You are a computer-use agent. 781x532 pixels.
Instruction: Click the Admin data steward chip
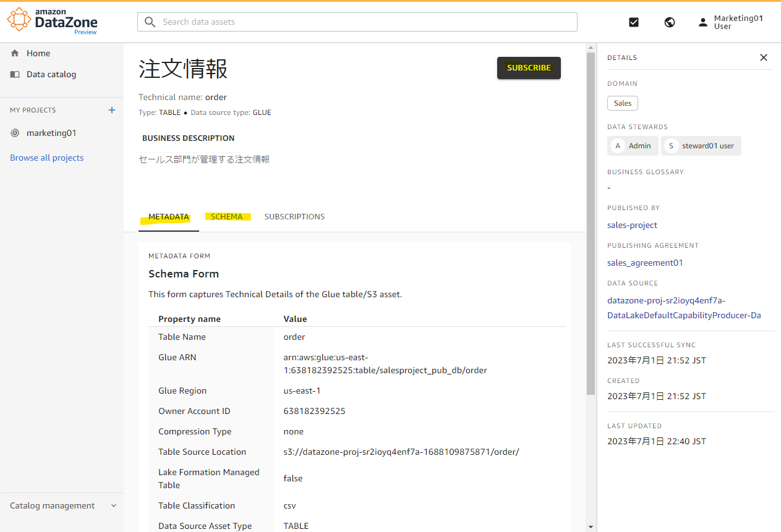click(x=633, y=146)
